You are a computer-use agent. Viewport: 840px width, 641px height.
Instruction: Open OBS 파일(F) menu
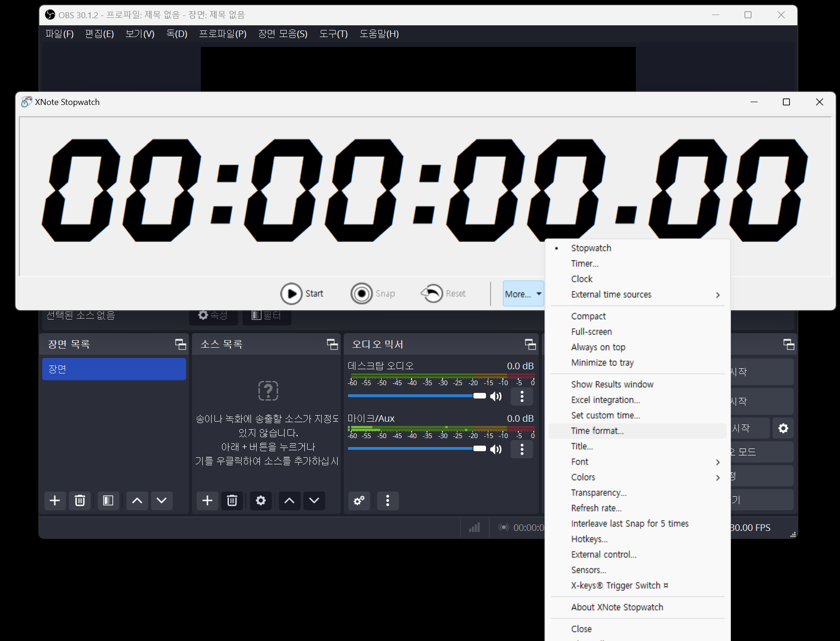pos(59,34)
